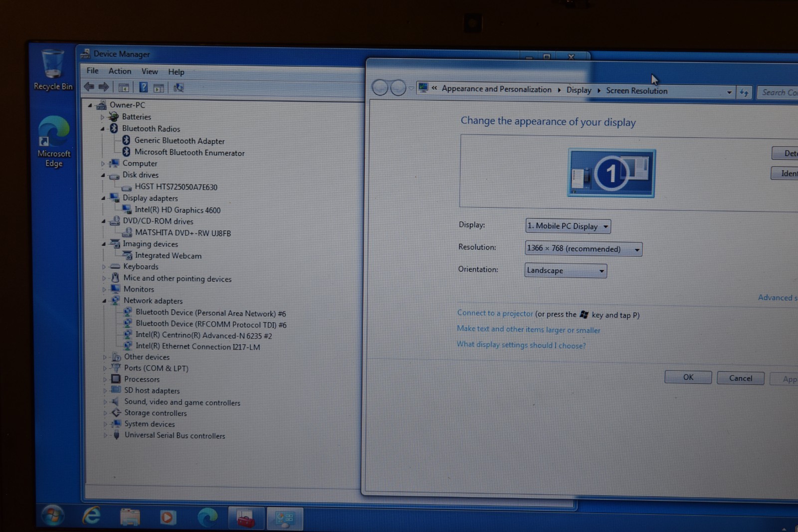The width and height of the screenshot is (798, 532).
Task: Select Bluetooth Device (Personal Area Network) #6
Action: coord(211,313)
